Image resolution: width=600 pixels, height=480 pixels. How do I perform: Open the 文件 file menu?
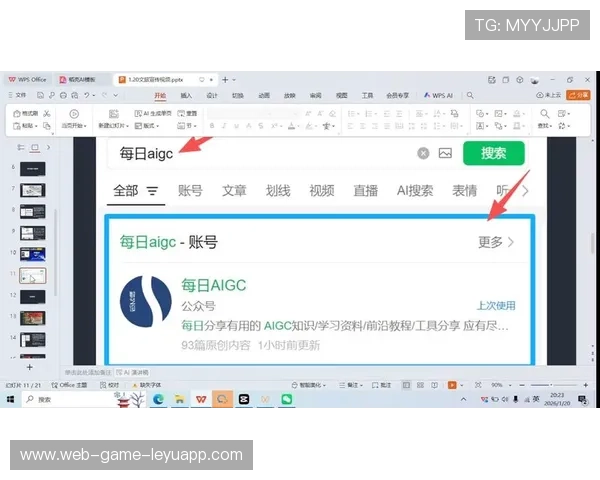click(x=17, y=95)
